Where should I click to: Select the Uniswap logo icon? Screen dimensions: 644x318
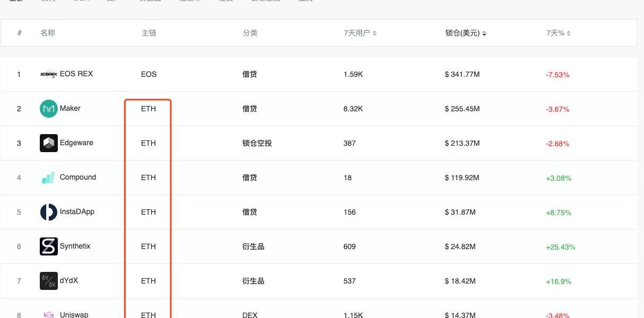point(49,314)
